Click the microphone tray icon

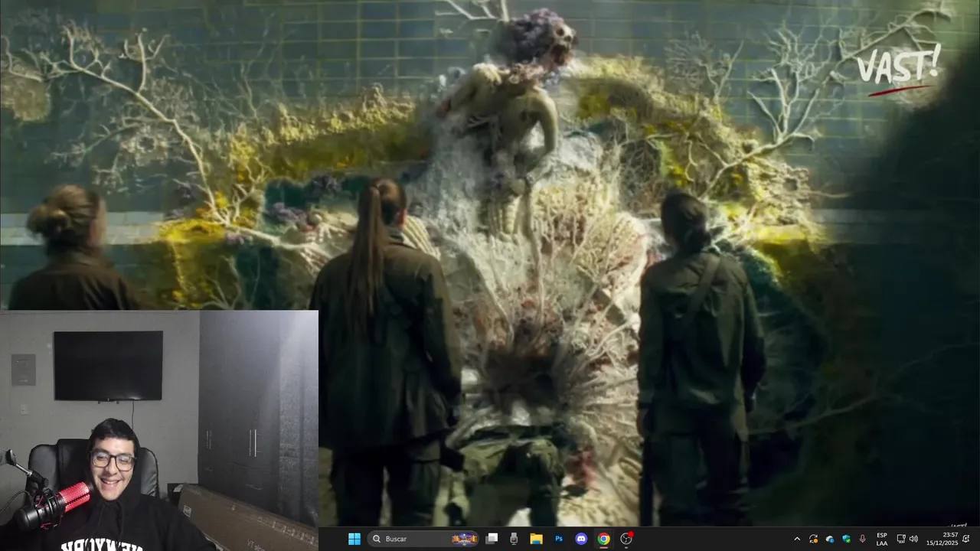tap(863, 539)
